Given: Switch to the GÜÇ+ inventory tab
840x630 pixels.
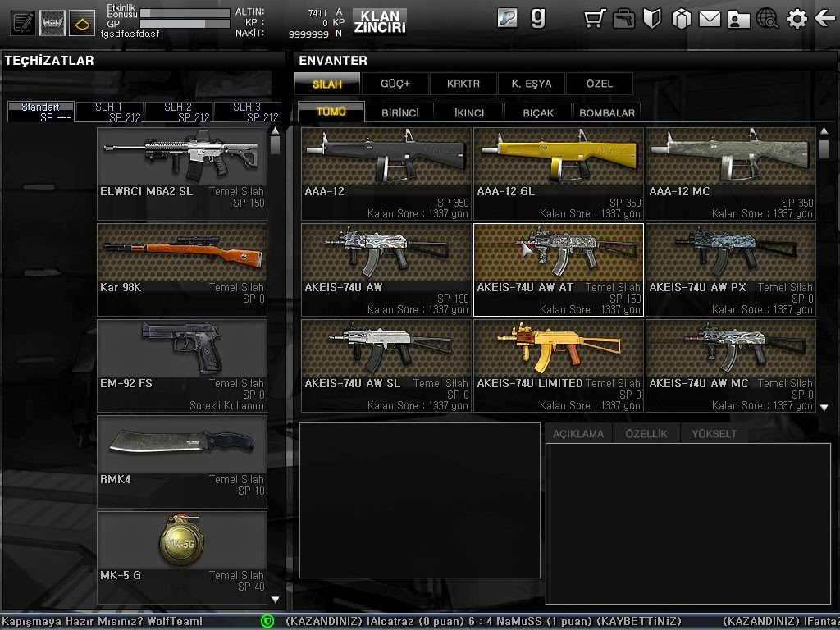Looking at the screenshot, I should click(x=395, y=84).
